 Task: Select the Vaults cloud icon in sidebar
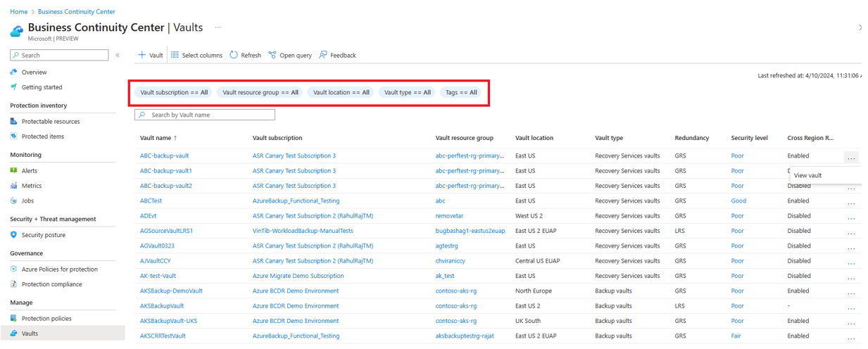click(x=13, y=334)
